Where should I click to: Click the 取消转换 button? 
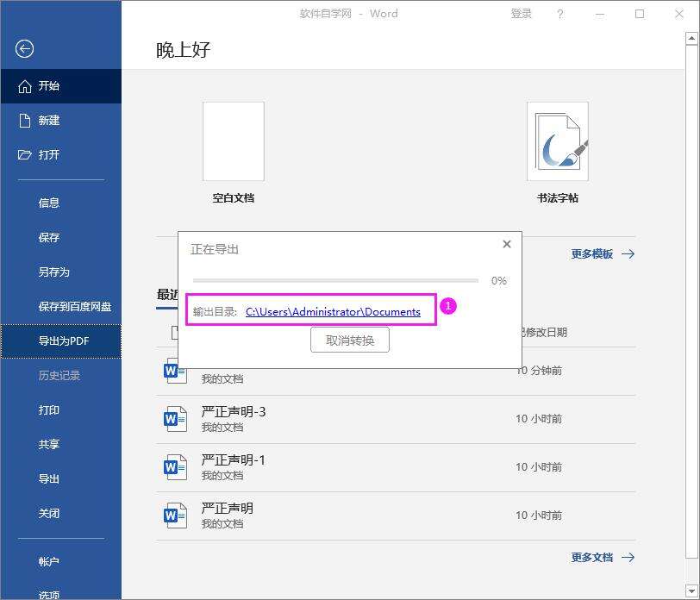coord(350,341)
